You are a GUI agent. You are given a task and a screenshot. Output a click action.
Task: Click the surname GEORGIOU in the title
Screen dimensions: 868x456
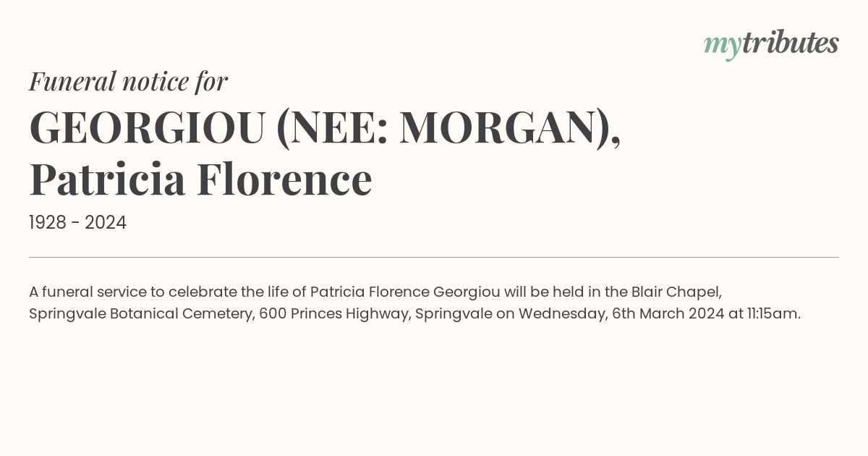click(x=147, y=127)
